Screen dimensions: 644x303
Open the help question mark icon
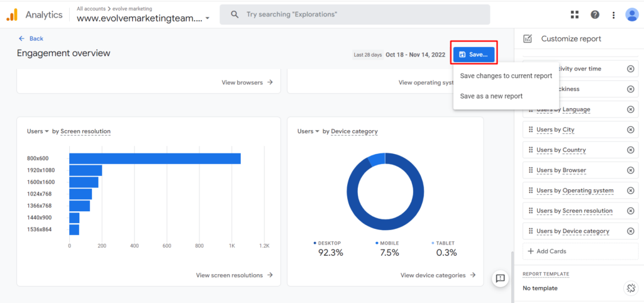pyautogui.click(x=595, y=15)
